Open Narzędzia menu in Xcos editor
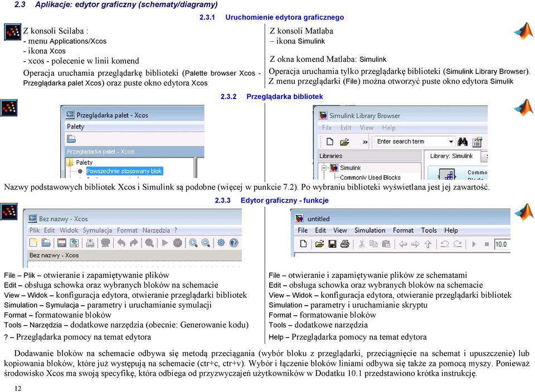The height and width of the screenshot is (392, 535). [x=156, y=230]
